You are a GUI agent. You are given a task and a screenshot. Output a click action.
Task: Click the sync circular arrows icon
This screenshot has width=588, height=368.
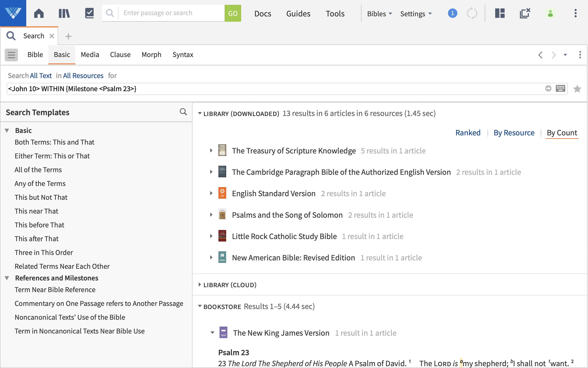[472, 13]
